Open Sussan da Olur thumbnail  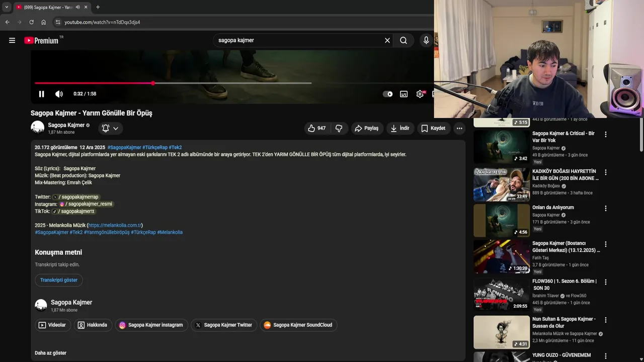[502, 332]
